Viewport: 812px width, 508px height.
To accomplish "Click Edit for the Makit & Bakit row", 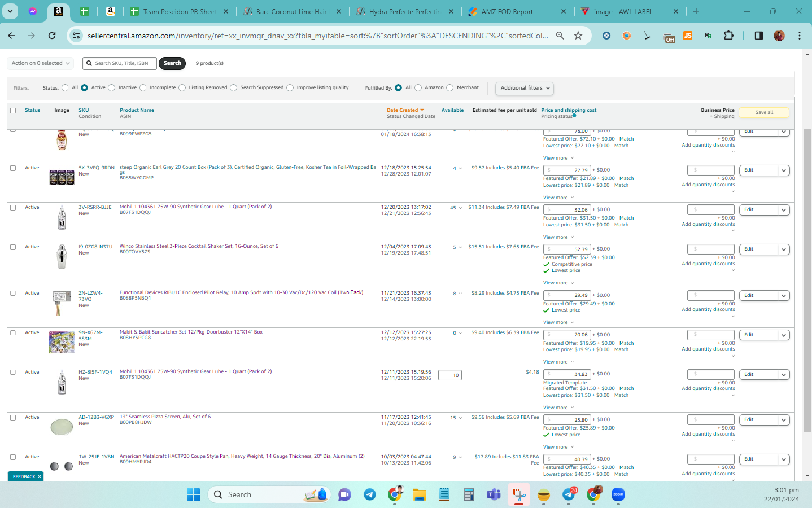I will tap(759, 335).
